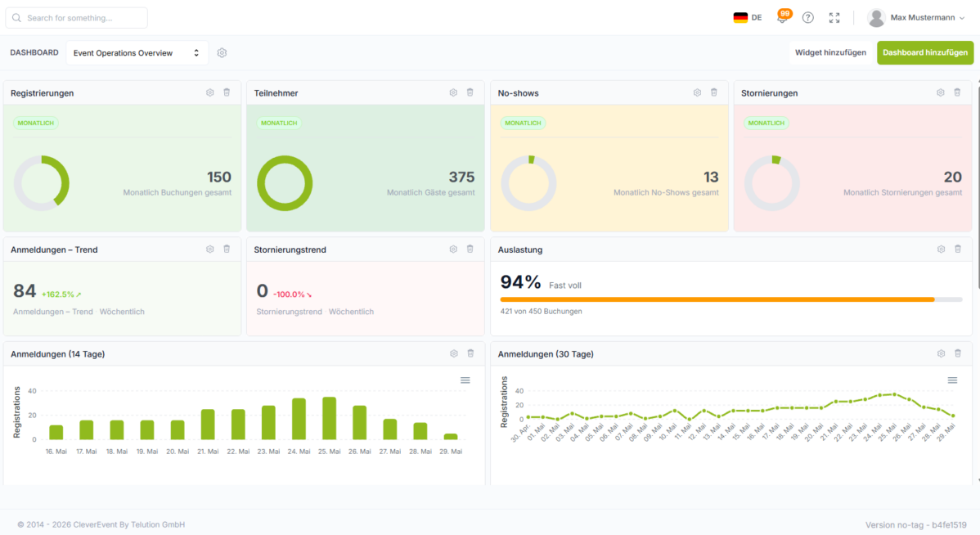Delete the Stornierungen widget via trash icon
980x535 pixels.
pyautogui.click(x=957, y=92)
